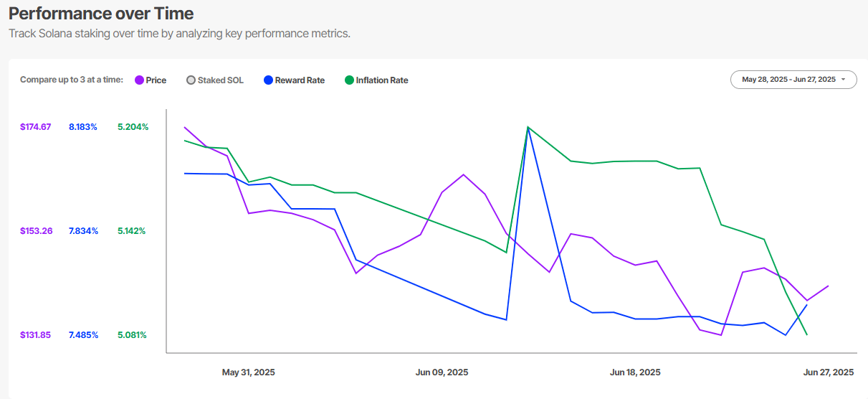
Task: Select the Jun 18, 2025 axis date
Action: click(635, 372)
